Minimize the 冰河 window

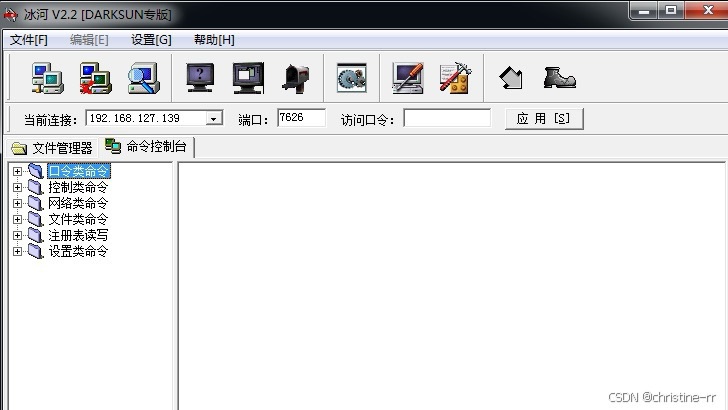(644, 11)
